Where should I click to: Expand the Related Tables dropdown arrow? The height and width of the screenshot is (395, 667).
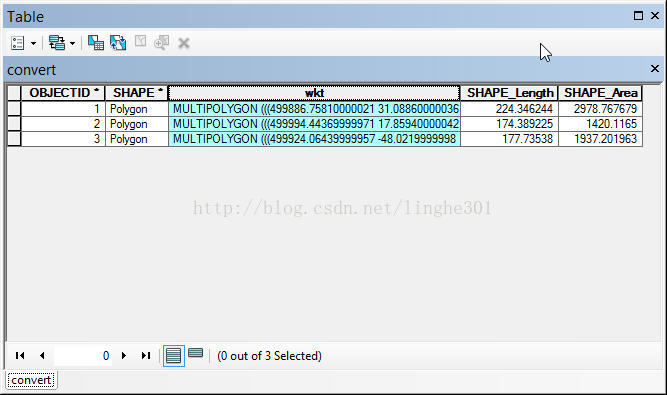point(72,43)
